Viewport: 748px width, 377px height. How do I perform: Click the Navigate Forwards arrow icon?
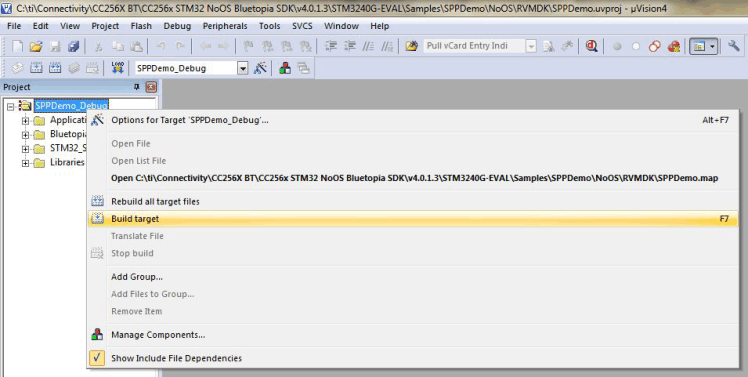click(x=223, y=46)
